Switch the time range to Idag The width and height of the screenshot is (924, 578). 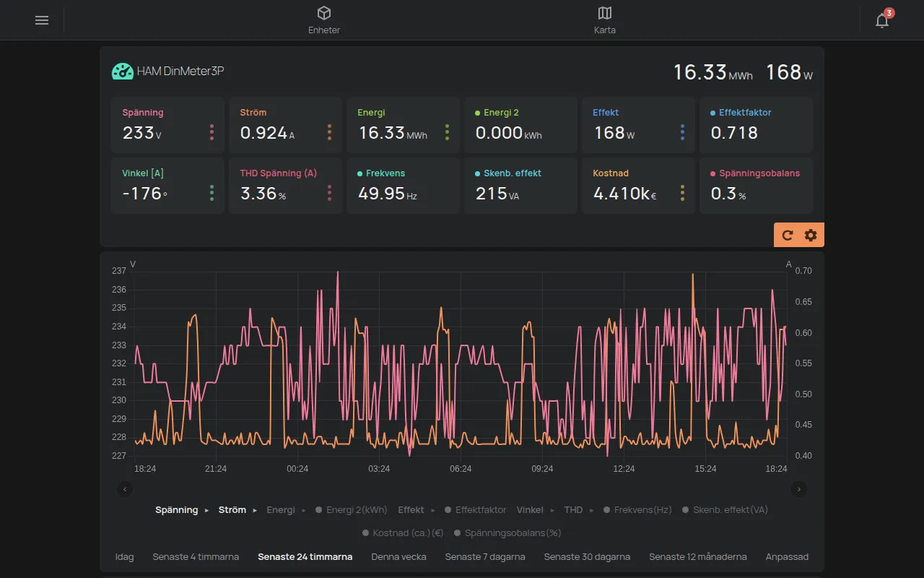125,557
